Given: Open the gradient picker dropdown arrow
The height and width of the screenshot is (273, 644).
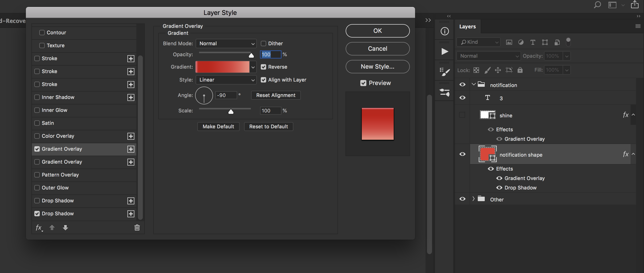Looking at the screenshot, I should pyautogui.click(x=253, y=67).
